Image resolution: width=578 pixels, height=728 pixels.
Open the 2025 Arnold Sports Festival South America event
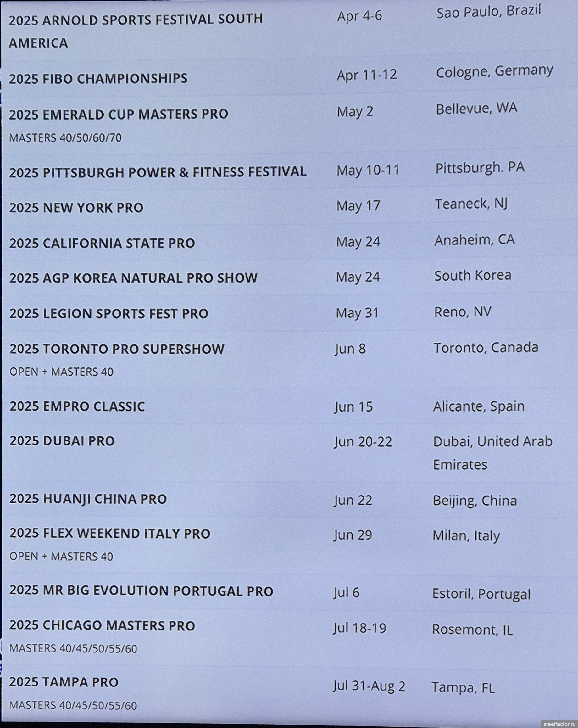click(x=136, y=31)
